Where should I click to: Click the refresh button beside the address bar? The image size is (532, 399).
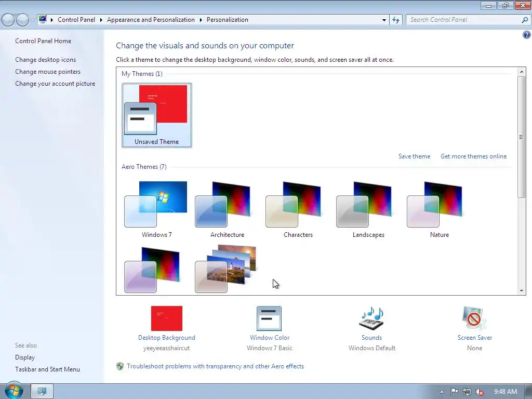coord(396,20)
